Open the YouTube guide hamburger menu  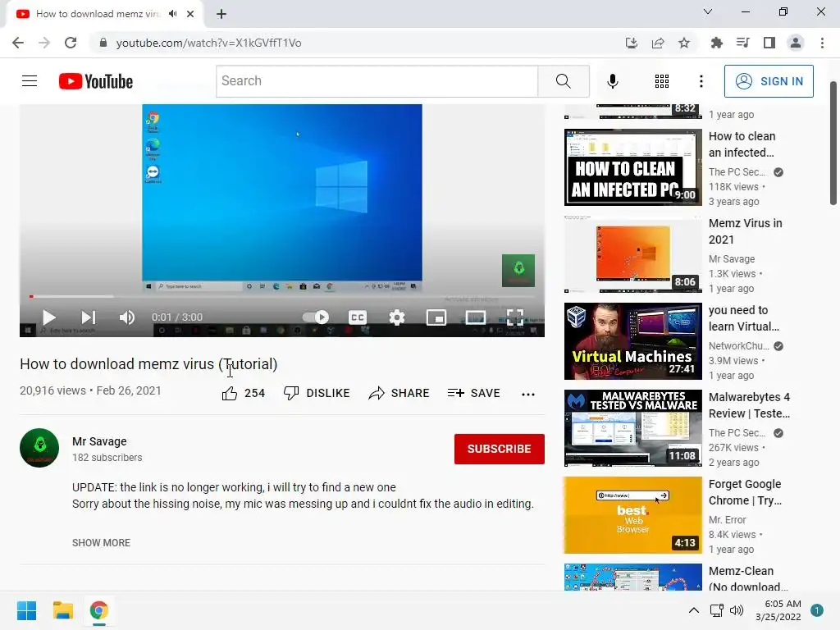(x=30, y=81)
